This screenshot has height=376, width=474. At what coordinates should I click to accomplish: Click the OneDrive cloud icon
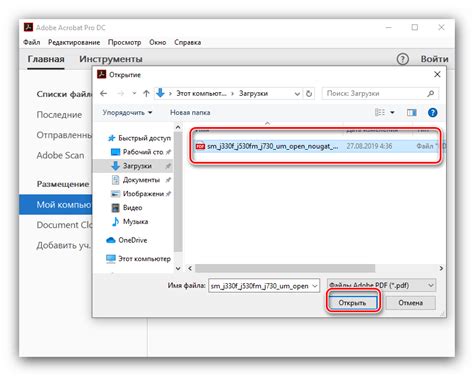[111, 240]
